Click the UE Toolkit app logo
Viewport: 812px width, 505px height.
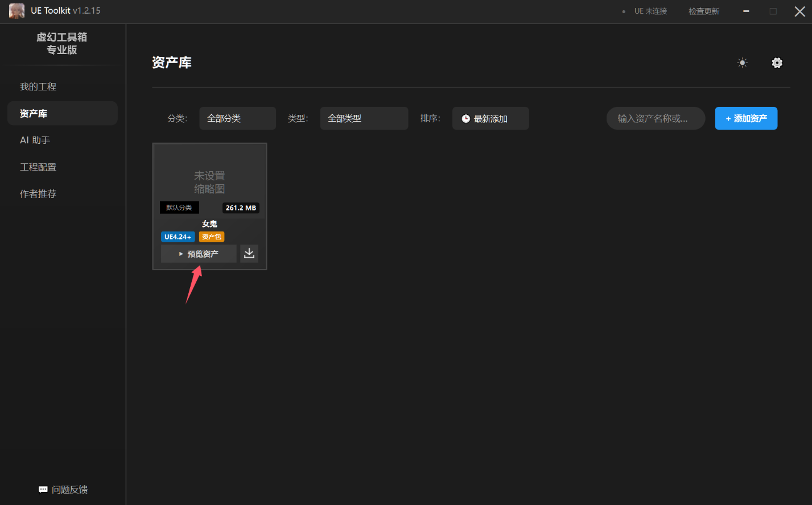[x=17, y=11]
